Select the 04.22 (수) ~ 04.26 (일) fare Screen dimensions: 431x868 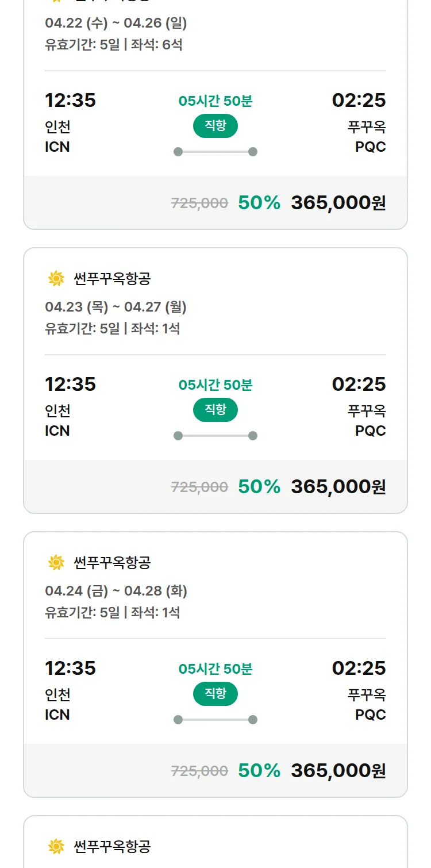116,24
